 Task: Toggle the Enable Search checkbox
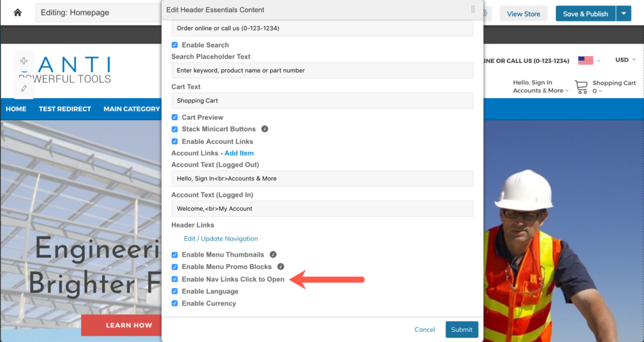(x=175, y=45)
